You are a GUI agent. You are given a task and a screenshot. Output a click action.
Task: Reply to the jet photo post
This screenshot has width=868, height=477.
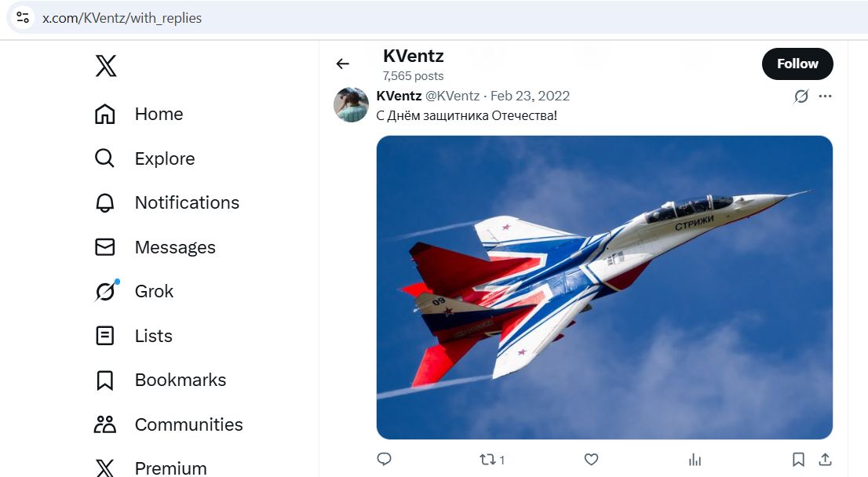[x=384, y=459]
